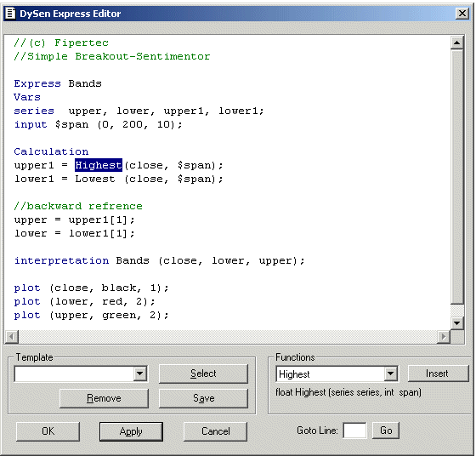476x462 pixels.
Task: Click the vertical scrollbar up arrow
Action: [x=456, y=43]
